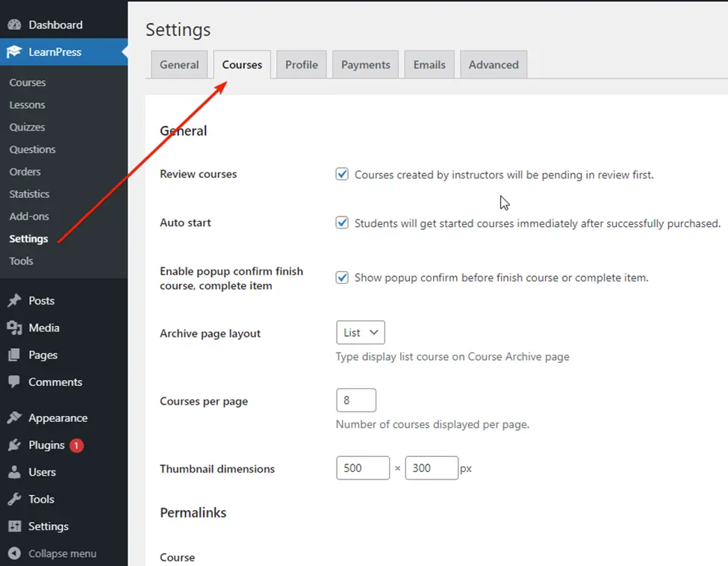Click the Plugins plug icon
The image size is (728, 566).
(x=14, y=445)
